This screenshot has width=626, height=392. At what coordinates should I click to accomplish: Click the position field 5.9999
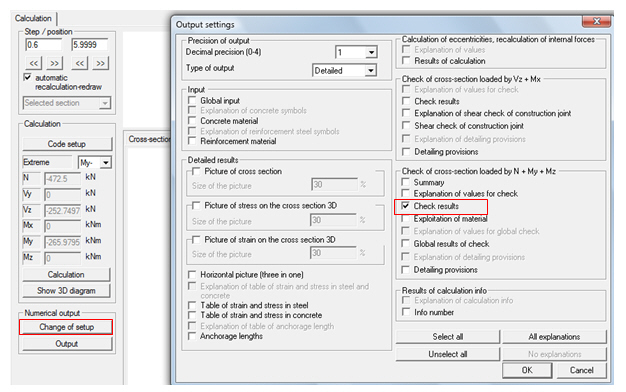coord(90,45)
